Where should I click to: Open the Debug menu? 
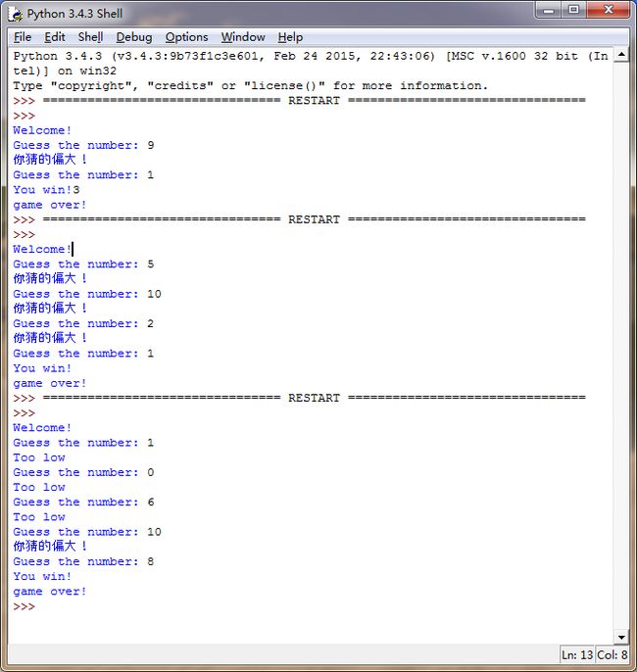coord(134,37)
